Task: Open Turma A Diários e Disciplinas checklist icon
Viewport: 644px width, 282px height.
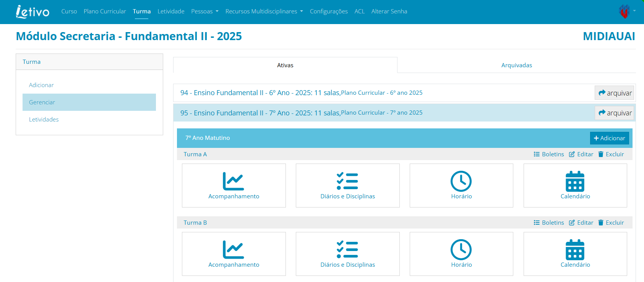Action: tap(347, 181)
